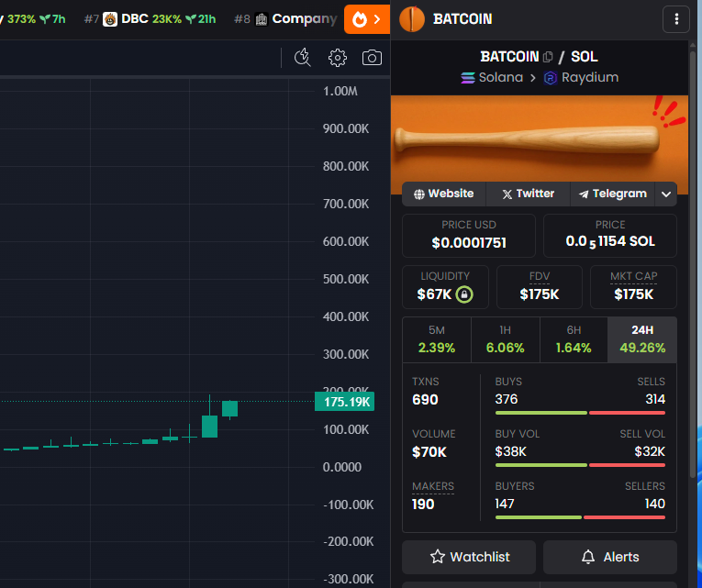Click the #8 Company trending token
702x588 pixels.
[x=285, y=19]
